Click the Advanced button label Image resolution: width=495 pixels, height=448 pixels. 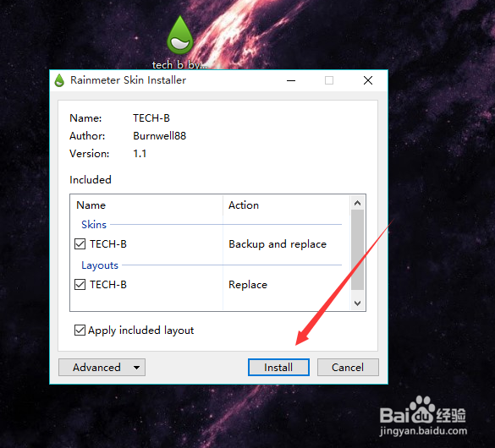point(96,368)
